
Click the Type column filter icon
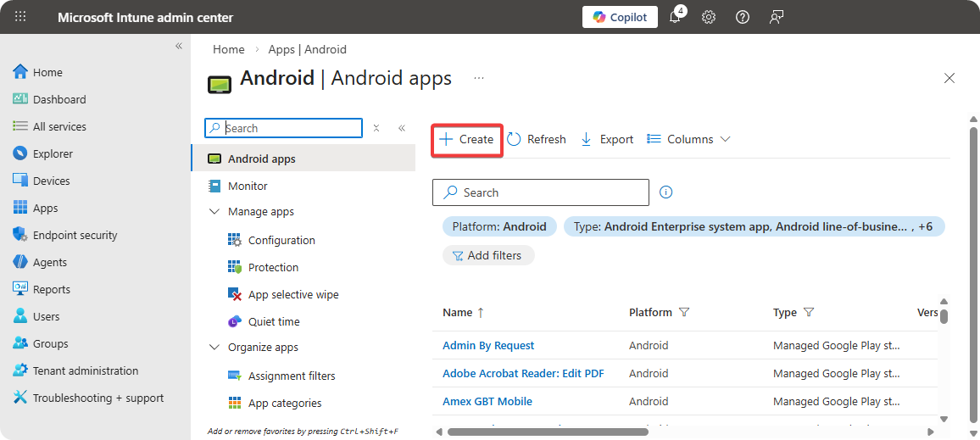click(809, 313)
